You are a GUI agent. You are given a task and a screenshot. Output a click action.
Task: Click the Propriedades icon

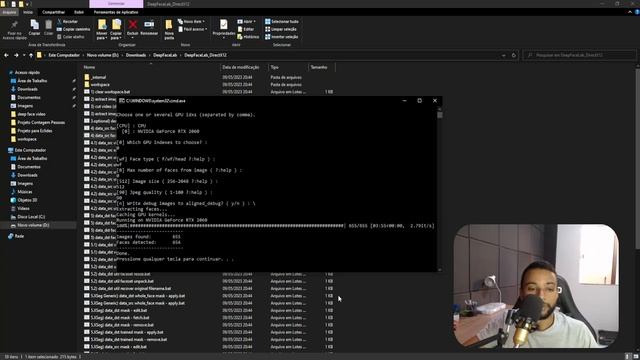pos(224,24)
